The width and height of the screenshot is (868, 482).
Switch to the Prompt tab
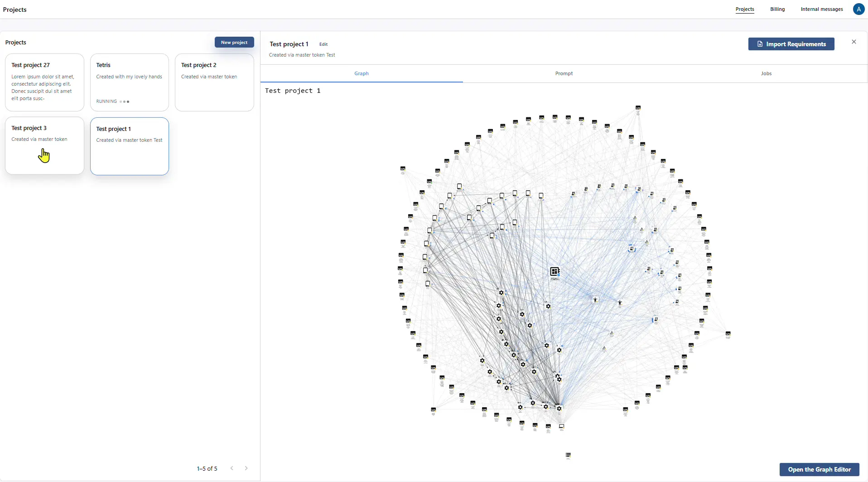(564, 73)
